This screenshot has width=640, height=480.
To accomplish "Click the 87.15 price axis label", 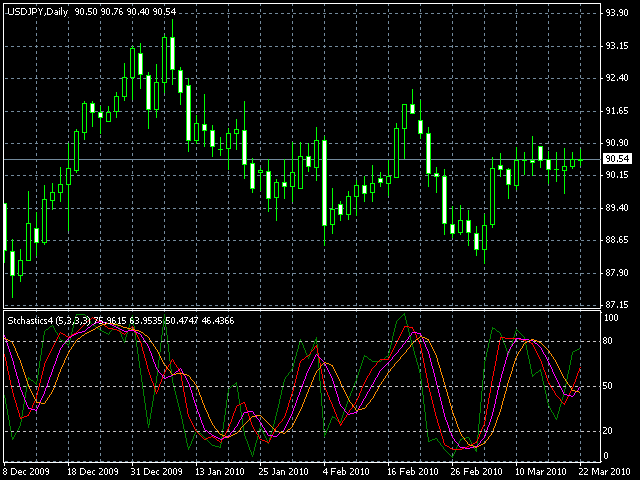I will [x=617, y=304].
